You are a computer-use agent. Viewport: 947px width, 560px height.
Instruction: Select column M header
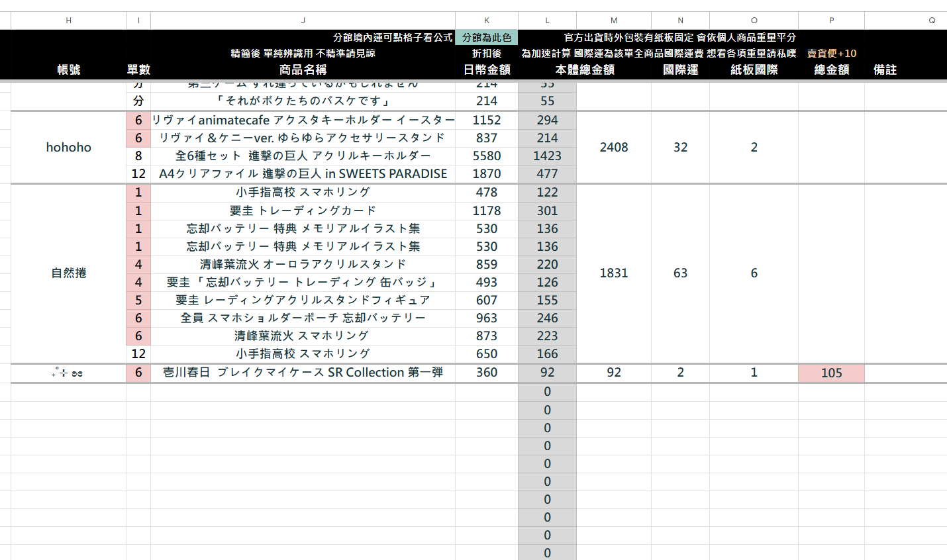614,21
